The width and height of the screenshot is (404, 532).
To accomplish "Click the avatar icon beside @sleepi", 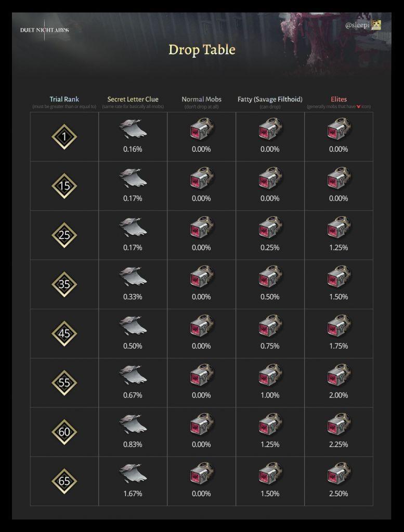I will point(376,25).
